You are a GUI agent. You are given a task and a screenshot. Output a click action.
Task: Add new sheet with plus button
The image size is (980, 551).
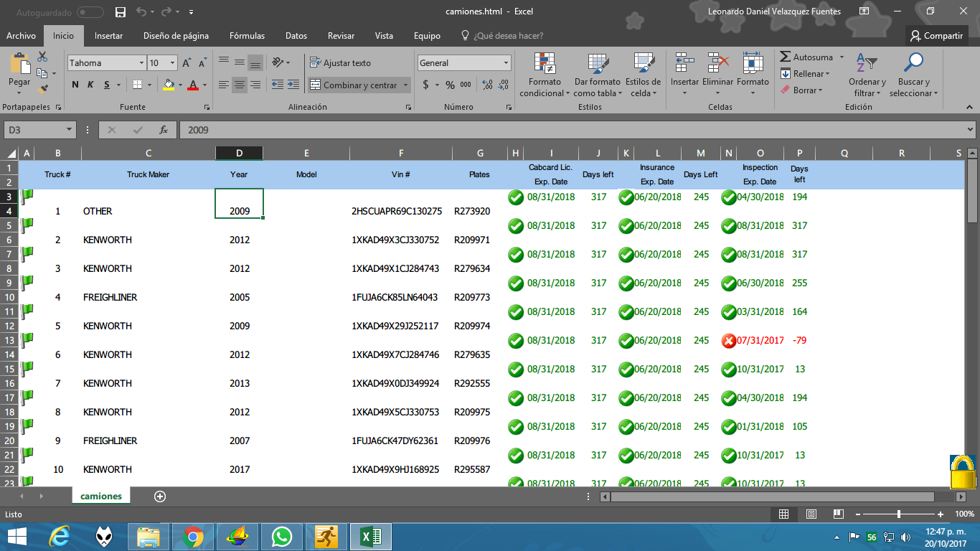[x=160, y=496]
